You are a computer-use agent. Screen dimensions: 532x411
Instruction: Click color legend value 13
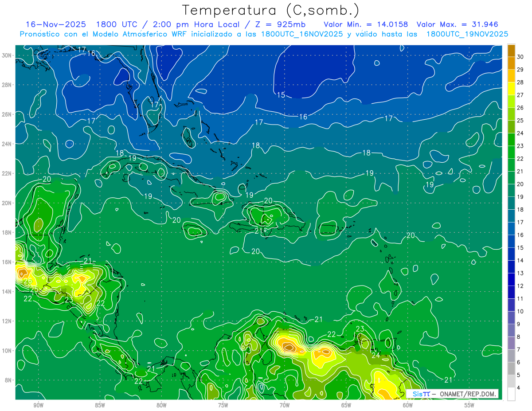coord(520,273)
